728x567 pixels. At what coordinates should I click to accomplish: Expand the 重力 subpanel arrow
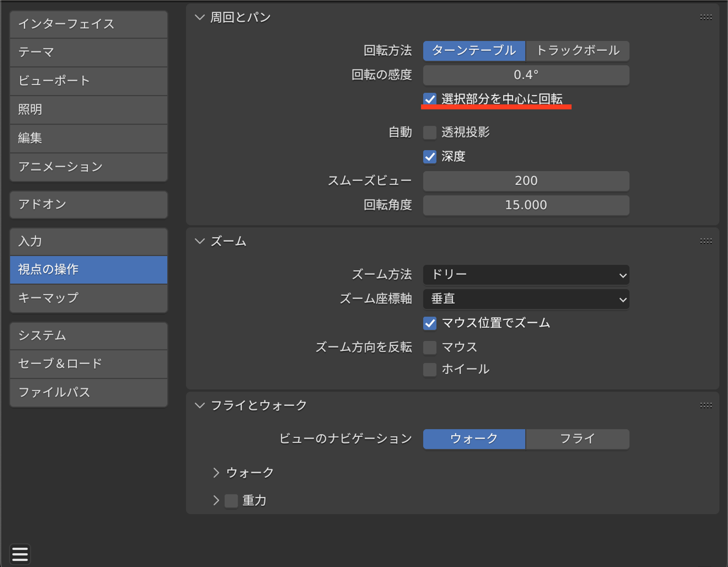click(x=216, y=501)
